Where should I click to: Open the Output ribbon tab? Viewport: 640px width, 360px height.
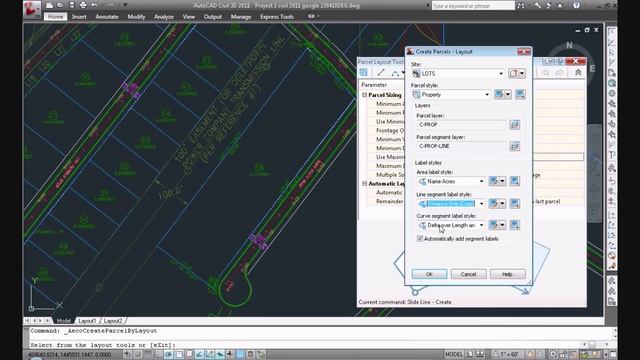click(213, 17)
